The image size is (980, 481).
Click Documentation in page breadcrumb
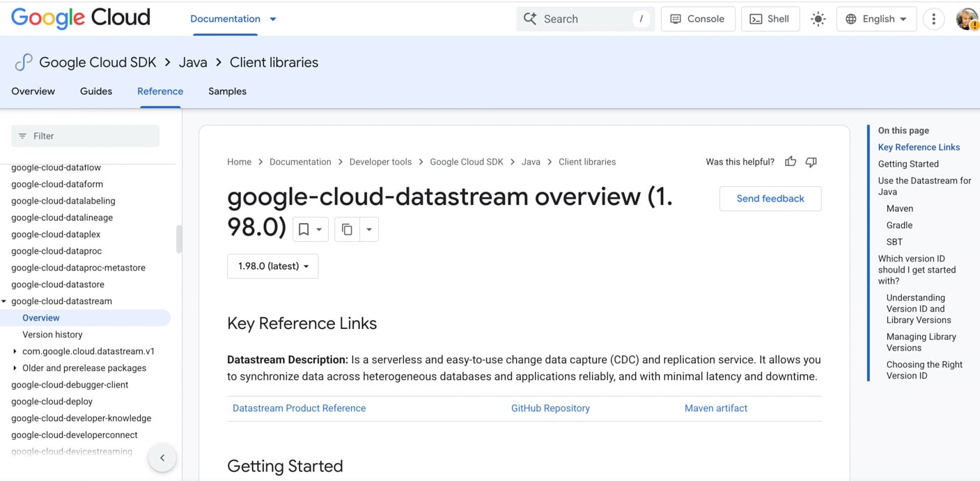point(300,162)
